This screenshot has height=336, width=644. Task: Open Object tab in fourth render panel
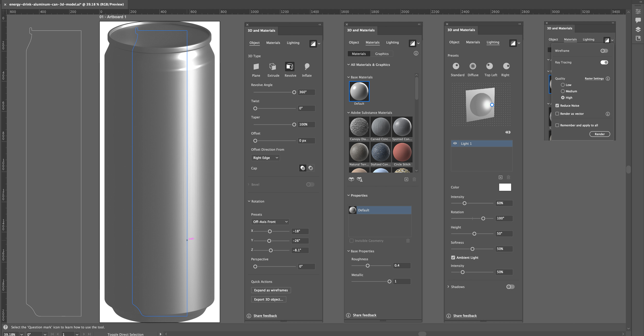point(553,39)
